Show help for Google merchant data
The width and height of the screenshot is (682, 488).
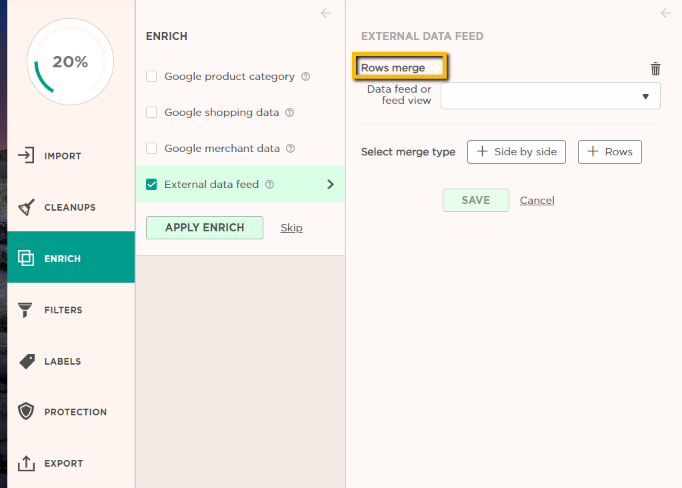click(x=291, y=149)
